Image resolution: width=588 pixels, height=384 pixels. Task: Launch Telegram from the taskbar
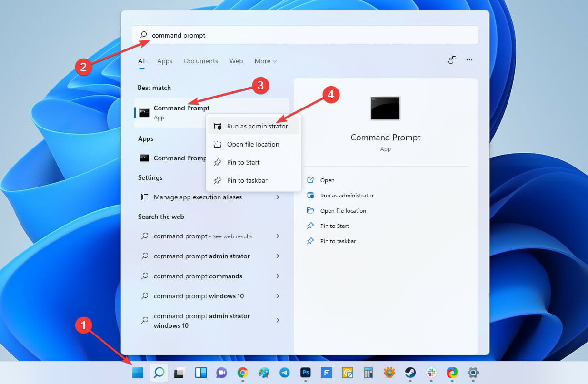284,373
